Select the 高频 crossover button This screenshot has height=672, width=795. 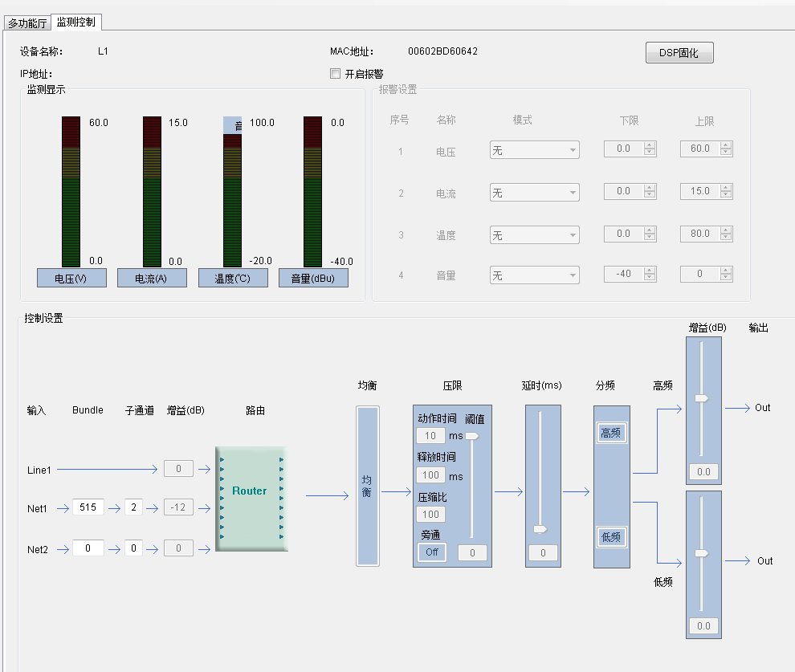tap(611, 434)
